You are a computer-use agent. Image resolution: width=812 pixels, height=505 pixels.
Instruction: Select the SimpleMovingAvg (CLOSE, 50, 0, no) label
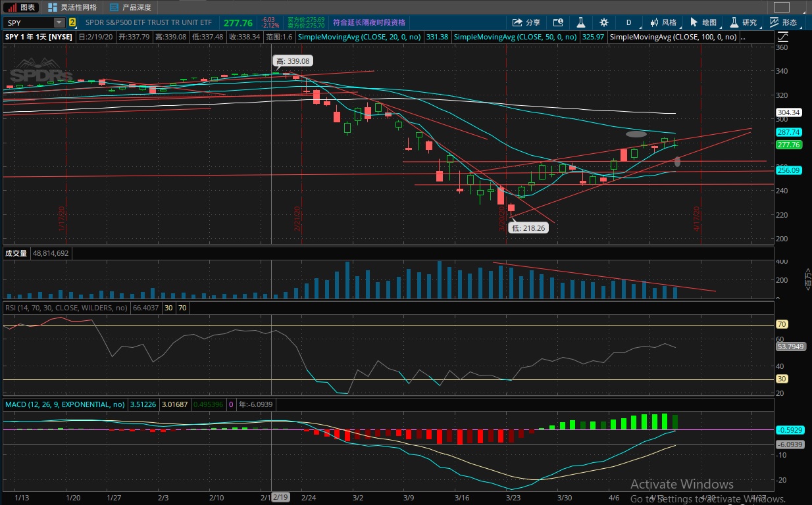[x=515, y=37]
